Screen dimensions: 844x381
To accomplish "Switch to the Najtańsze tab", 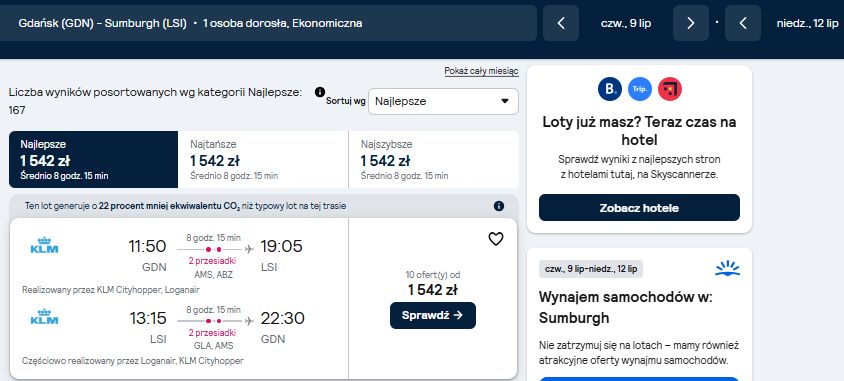I will 263,159.
